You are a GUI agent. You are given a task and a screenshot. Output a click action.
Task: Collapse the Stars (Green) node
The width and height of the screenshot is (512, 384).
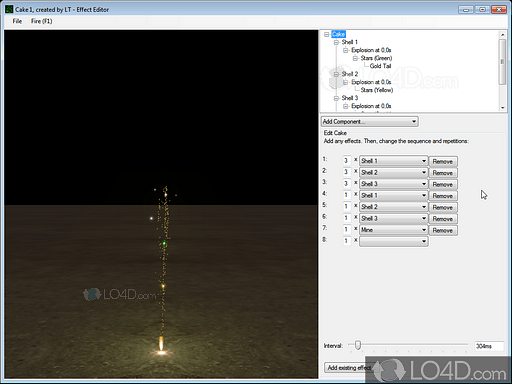click(x=355, y=58)
